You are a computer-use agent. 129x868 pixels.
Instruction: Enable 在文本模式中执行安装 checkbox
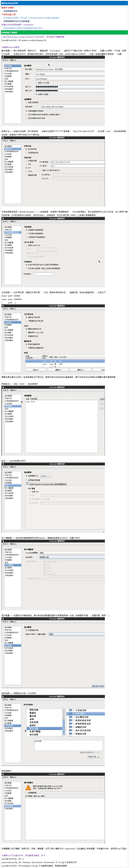pos(26,115)
